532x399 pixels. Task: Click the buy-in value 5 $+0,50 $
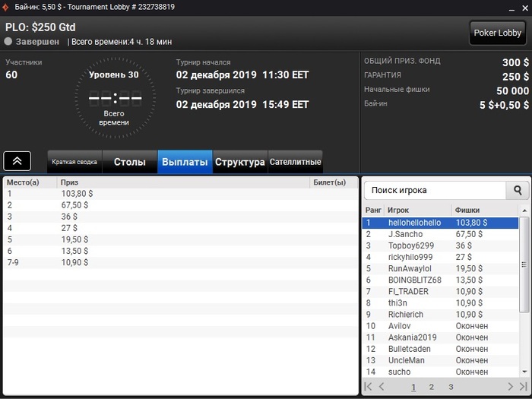pyautogui.click(x=504, y=105)
